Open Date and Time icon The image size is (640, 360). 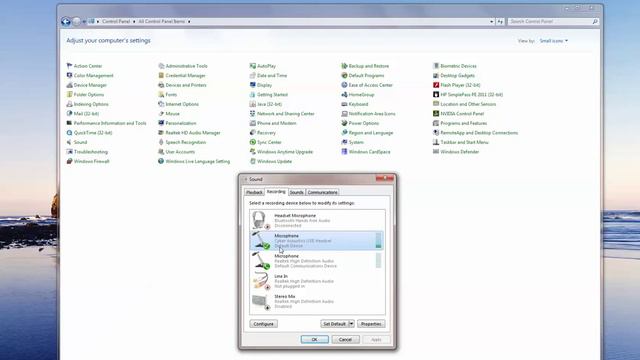tap(253, 76)
